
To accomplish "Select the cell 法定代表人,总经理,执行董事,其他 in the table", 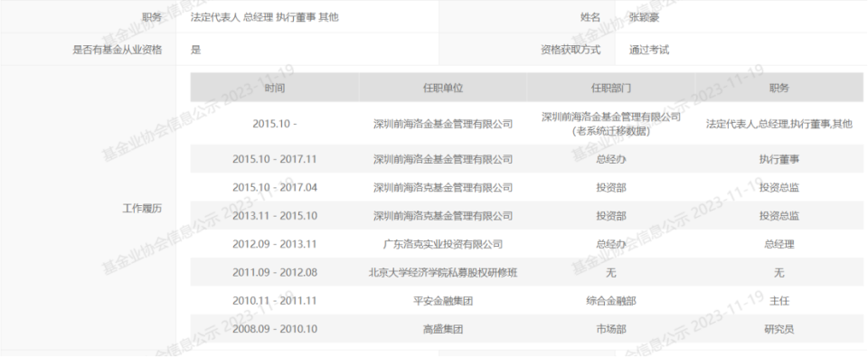I will [778, 124].
